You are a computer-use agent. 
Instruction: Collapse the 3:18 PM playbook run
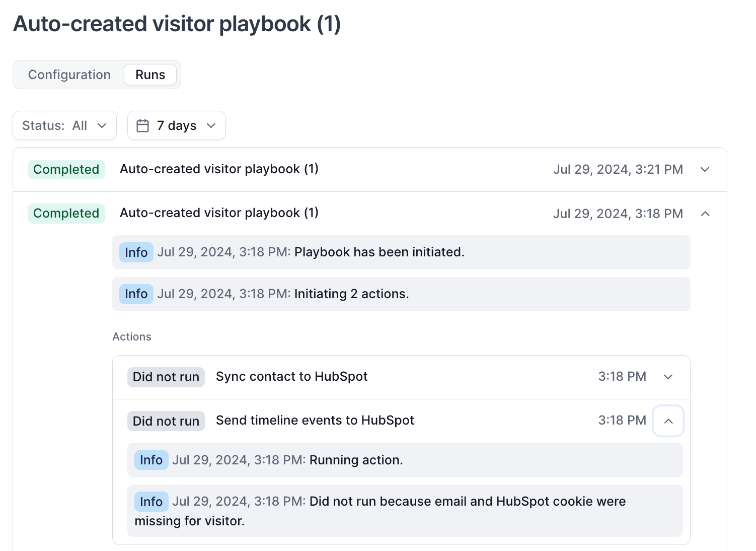705,214
